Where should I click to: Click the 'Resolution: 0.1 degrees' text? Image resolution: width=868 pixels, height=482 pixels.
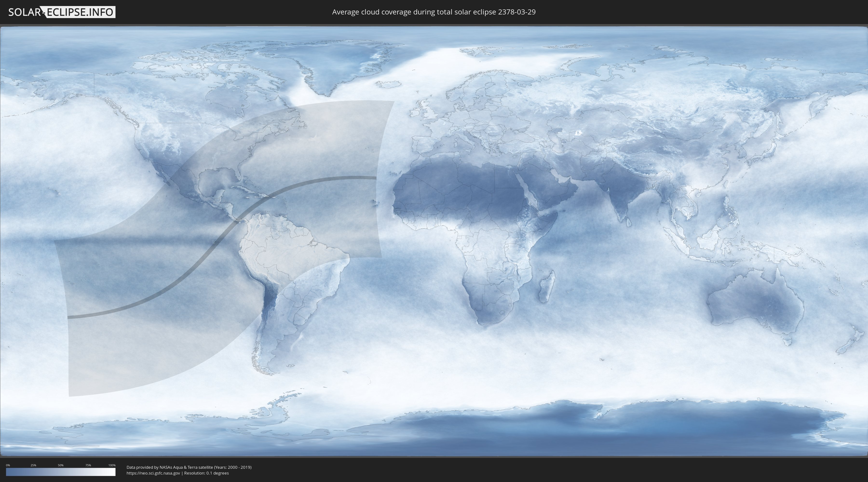(207, 473)
